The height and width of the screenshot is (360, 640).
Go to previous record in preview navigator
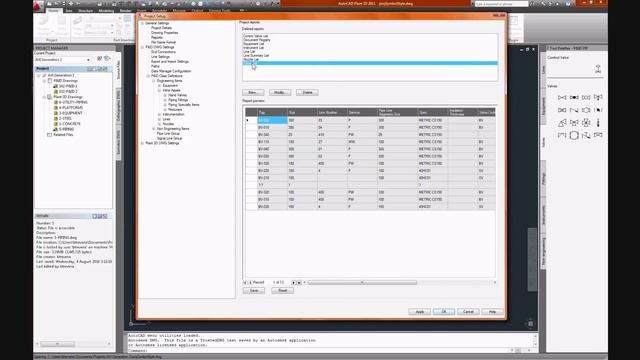[250, 282]
